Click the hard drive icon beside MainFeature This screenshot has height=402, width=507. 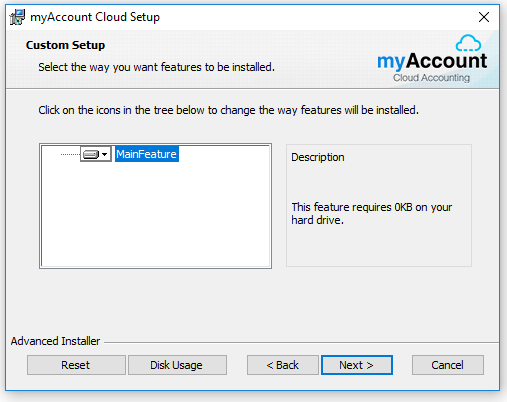tap(91, 154)
